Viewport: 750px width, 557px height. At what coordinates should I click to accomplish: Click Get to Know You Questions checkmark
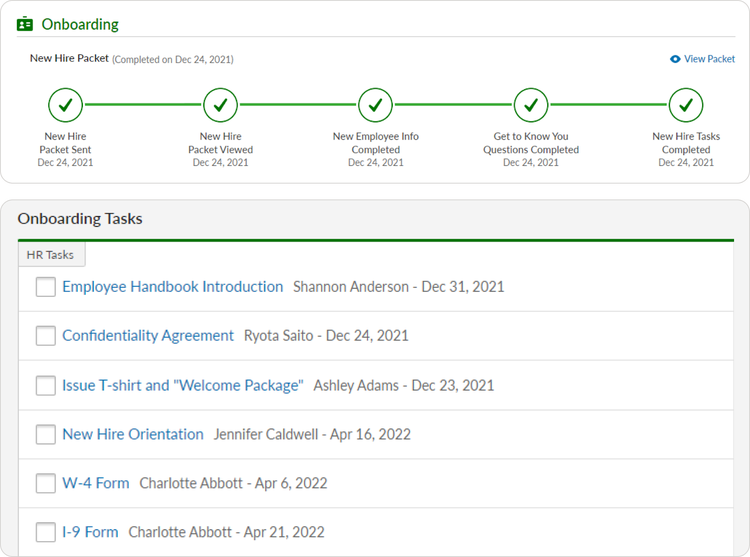tap(531, 105)
